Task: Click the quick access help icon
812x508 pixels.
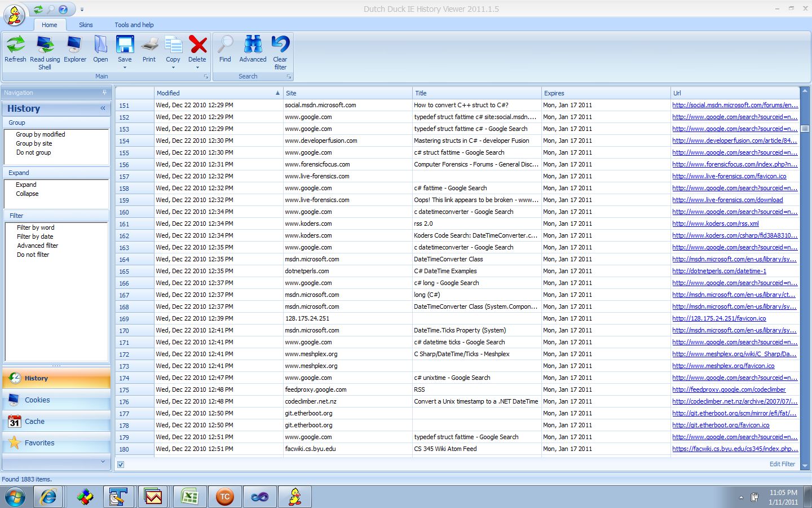Action: 63,10
